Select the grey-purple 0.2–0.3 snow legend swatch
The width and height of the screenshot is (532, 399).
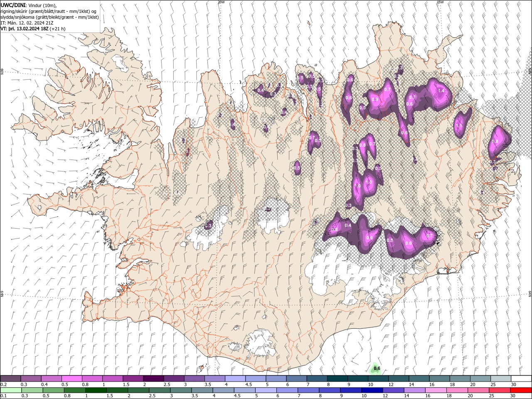tap(10, 379)
